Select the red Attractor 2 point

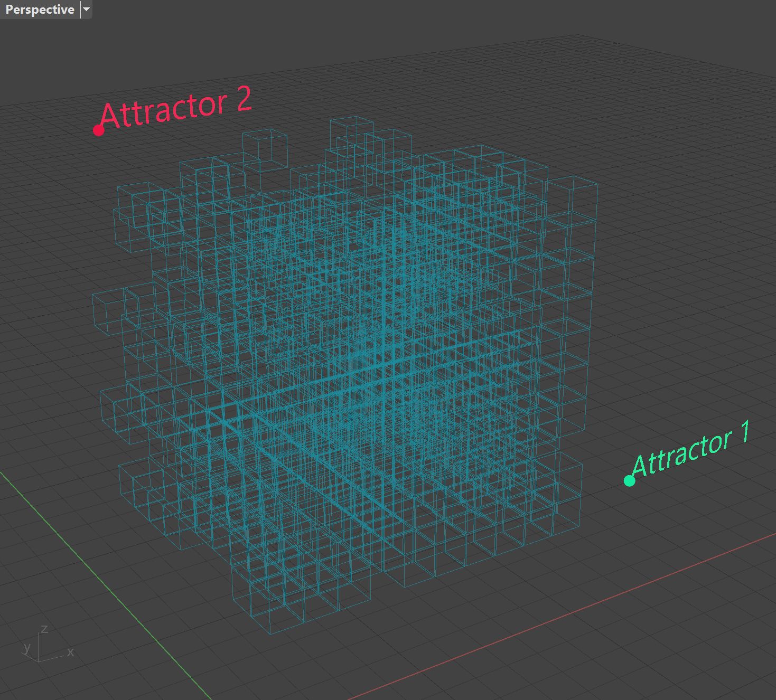click(98, 130)
